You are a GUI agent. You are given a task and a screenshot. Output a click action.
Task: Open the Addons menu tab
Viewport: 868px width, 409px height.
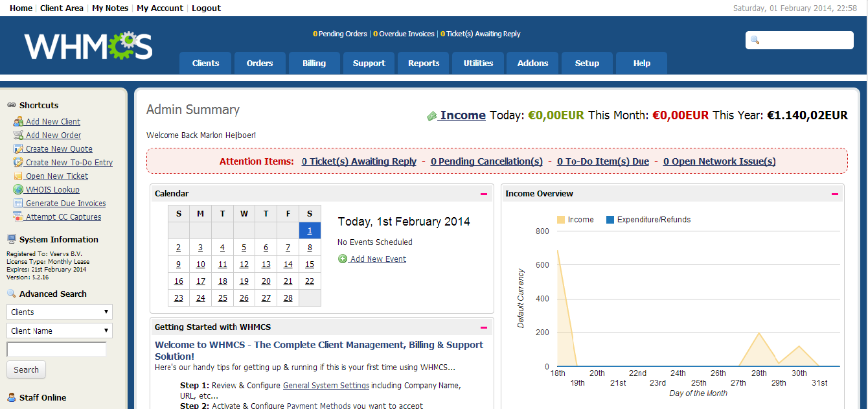[x=533, y=63]
